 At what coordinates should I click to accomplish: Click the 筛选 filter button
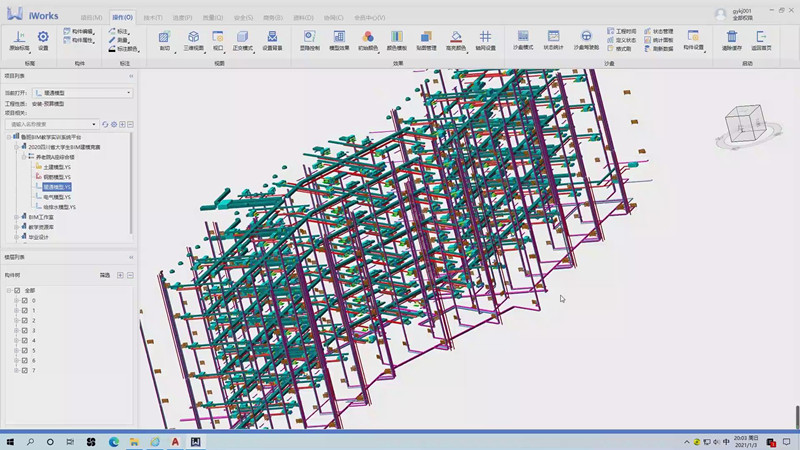click(104, 274)
